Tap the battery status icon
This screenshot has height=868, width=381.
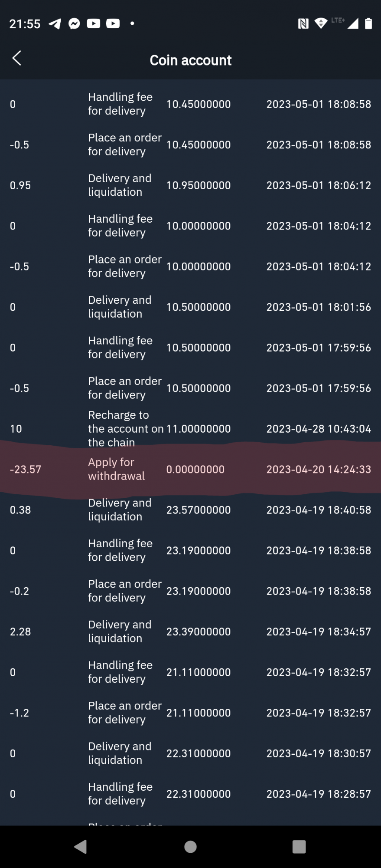368,23
